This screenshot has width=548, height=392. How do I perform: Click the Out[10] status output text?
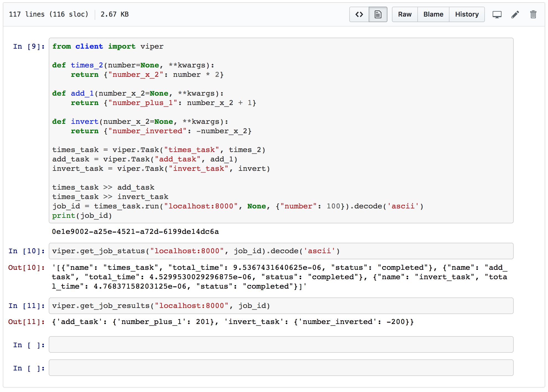tap(280, 277)
